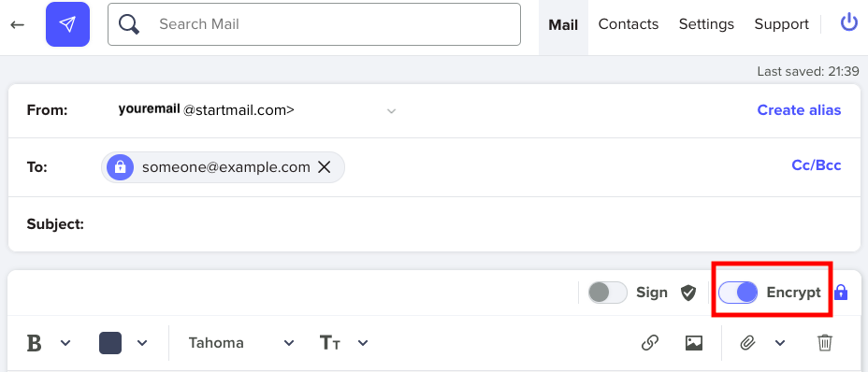Click the lock icon on the recipient chip
Viewport: 868px width, 372px height.
point(120,167)
